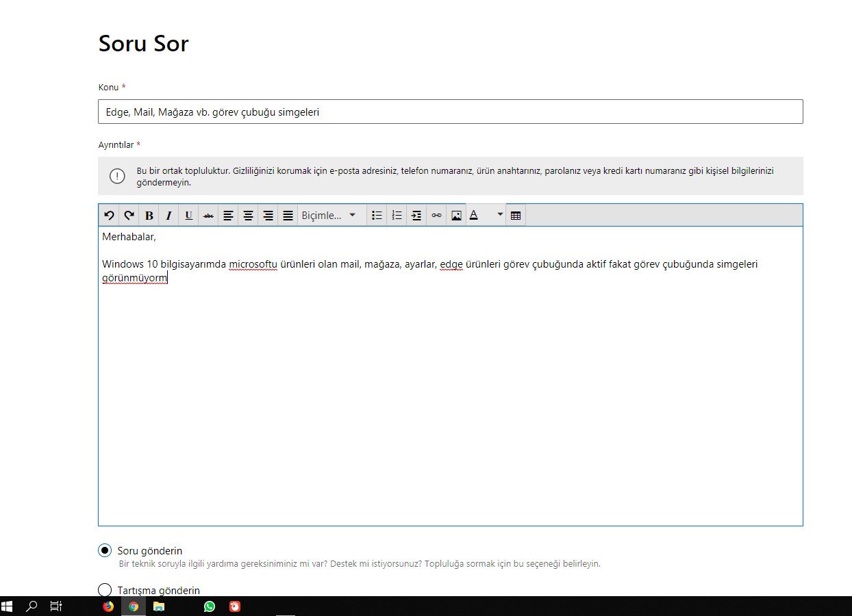Screen dimensions: 852x616
Task: Insert a numbered list
Action: (x=397, y=216)
